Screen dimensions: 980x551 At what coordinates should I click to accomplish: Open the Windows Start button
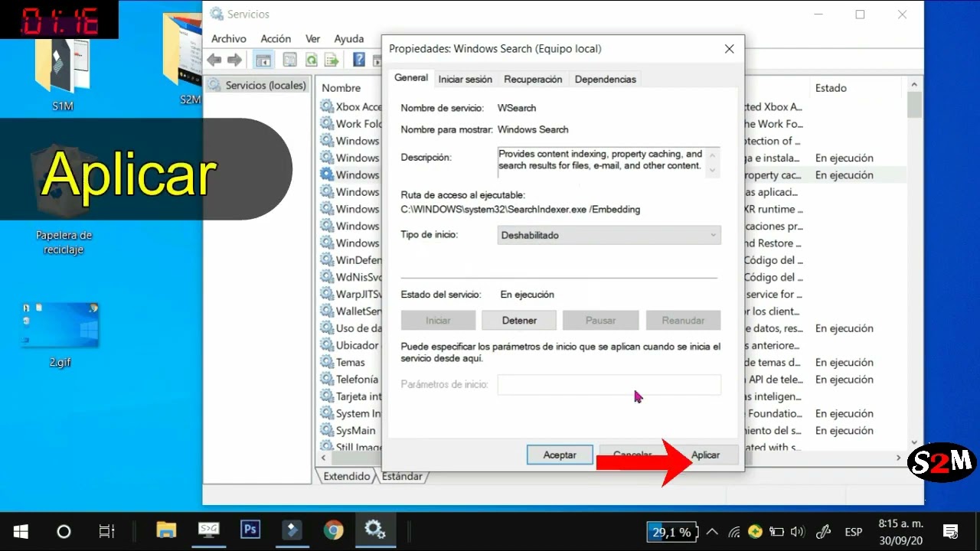click(x=21, y=531)
